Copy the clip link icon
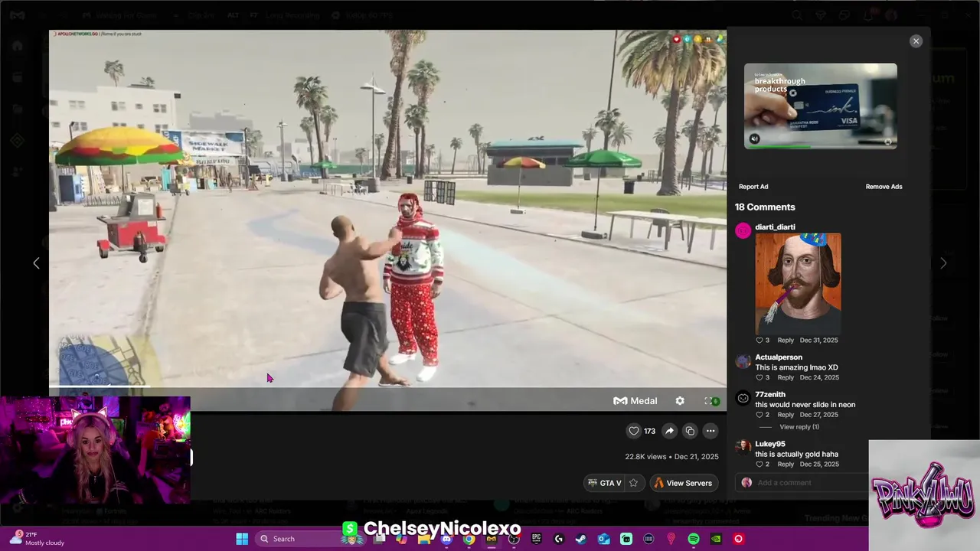Screen dimensions: 980x551 click(690, 431)
